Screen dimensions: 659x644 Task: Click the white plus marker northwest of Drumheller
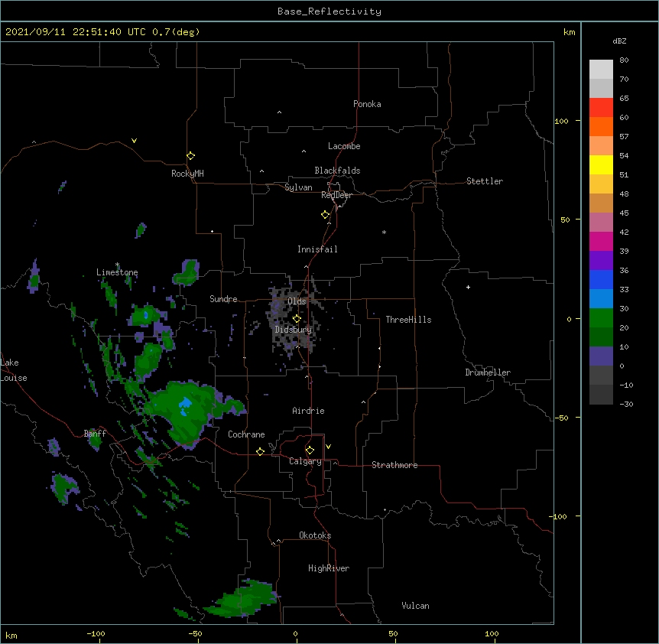point(468,287)
